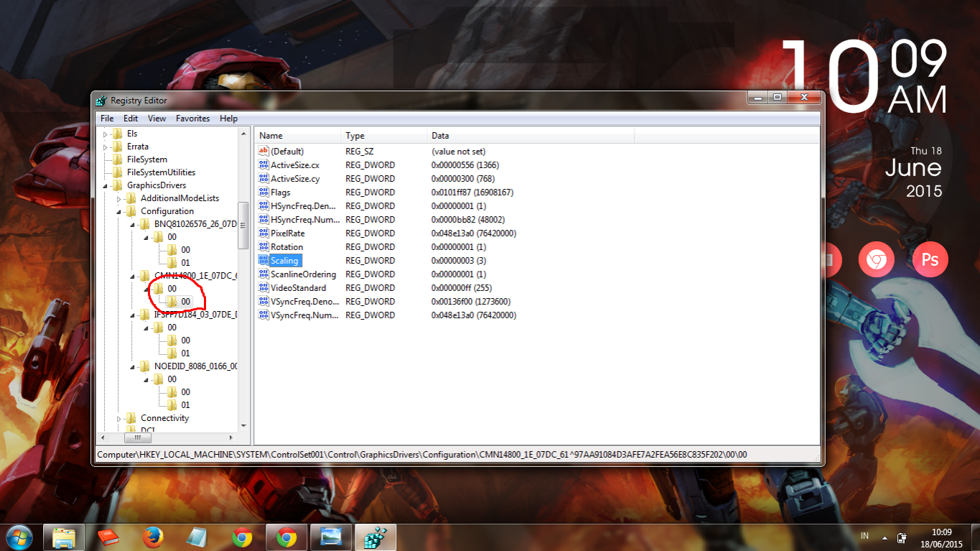Click the FileSystem folder icon in tree
The height and width of the screenshot is (551, 980).
point(118,159)
